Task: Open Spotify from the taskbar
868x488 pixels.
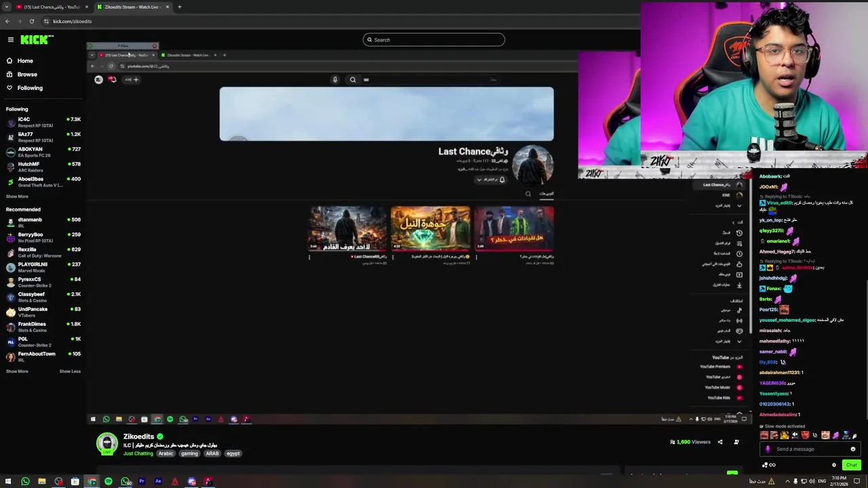Action: coord(108,482)
